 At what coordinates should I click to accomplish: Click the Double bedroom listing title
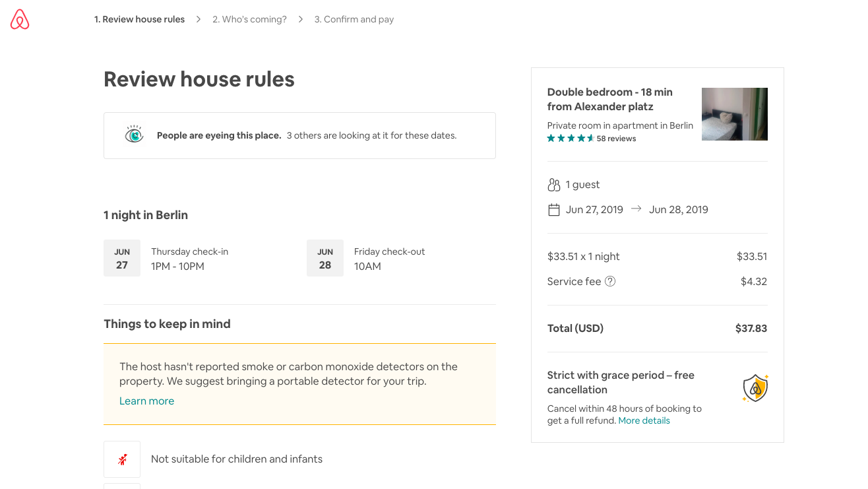(609, 99)
